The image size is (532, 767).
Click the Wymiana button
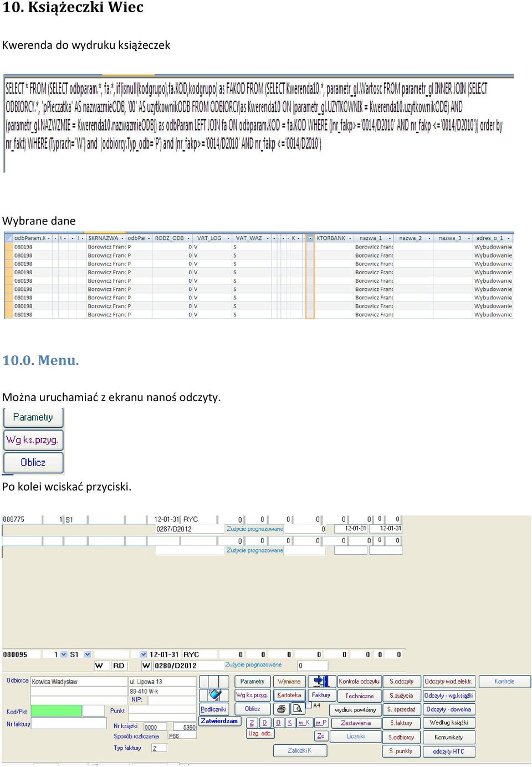tap(289, 681)
